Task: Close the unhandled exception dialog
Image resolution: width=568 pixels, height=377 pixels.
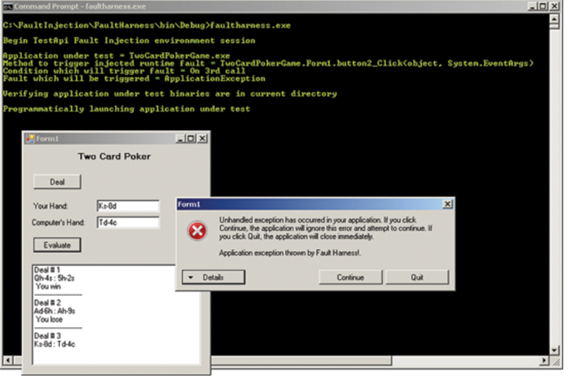Action: pos(447,204)
